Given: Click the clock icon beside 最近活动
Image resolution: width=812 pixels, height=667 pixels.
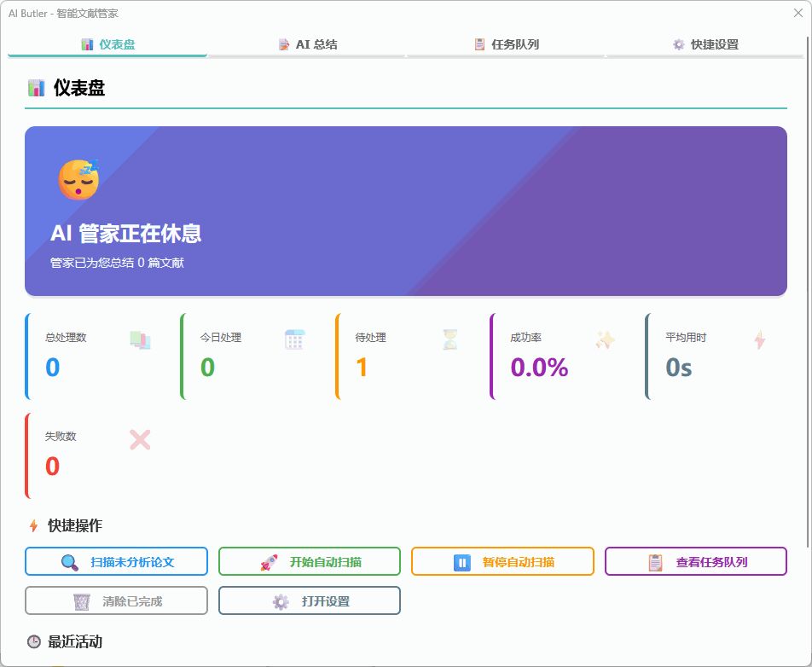Looking at the screenshot, I should [x=32, y=641].
